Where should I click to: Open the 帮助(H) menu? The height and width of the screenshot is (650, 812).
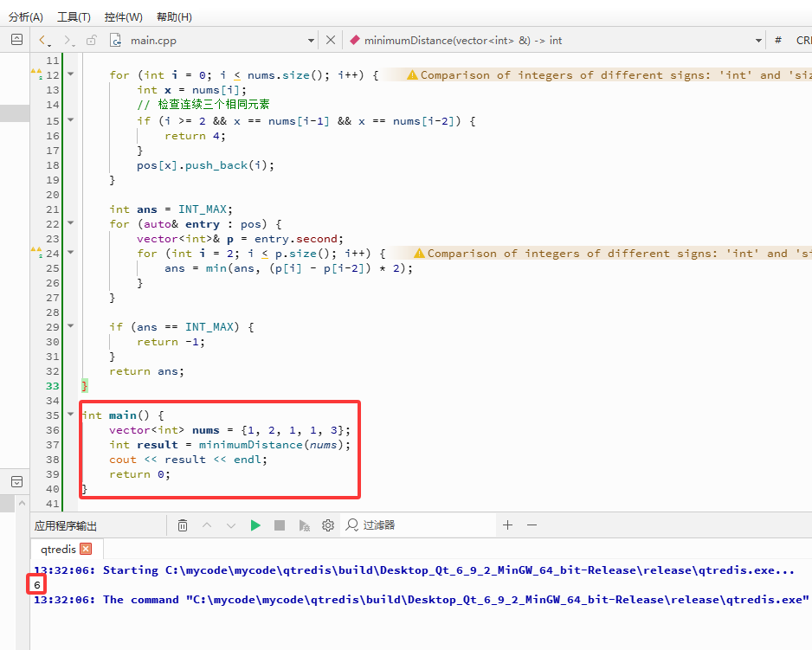[174, 17]
